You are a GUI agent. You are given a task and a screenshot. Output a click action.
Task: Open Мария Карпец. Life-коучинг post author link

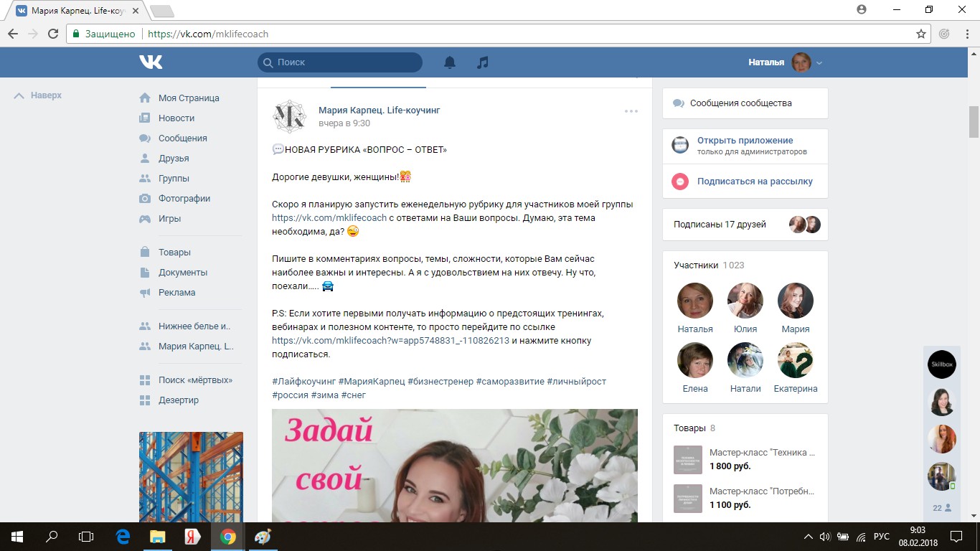(x=380, y=110)
